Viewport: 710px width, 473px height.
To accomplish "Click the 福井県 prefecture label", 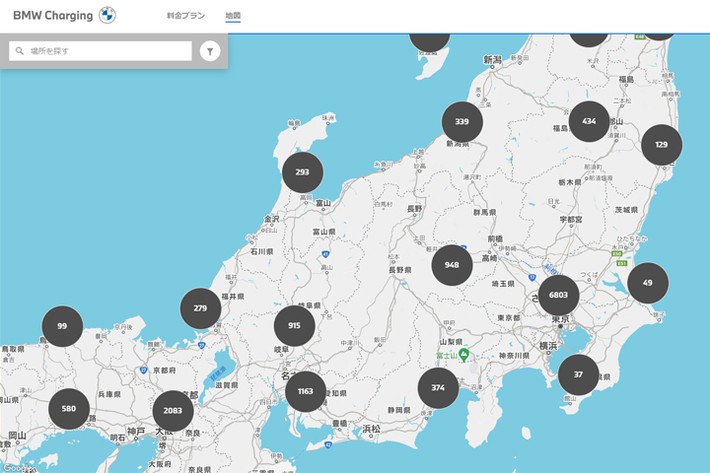I will [x=233, y=296].
